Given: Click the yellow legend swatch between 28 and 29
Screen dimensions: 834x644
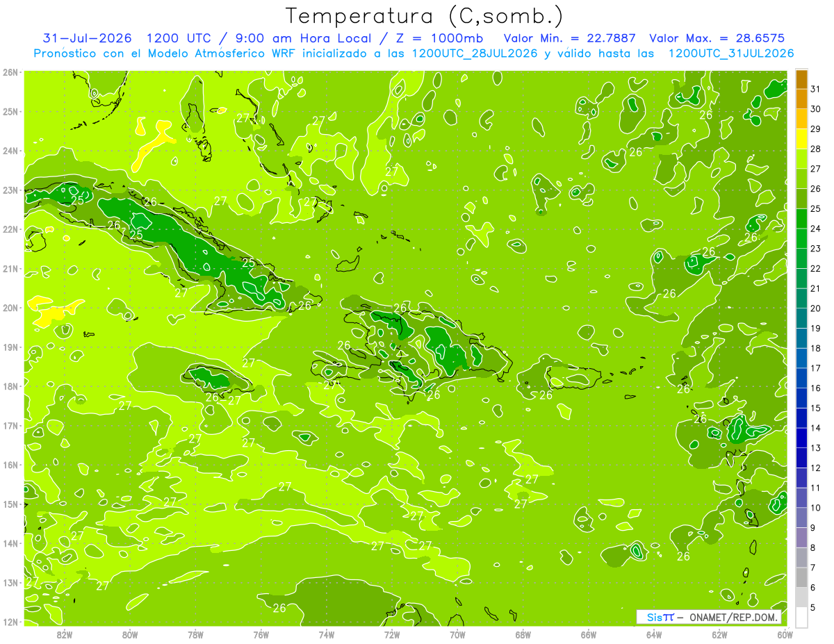Looking at the screenshot, I should [x=801, y=139].
